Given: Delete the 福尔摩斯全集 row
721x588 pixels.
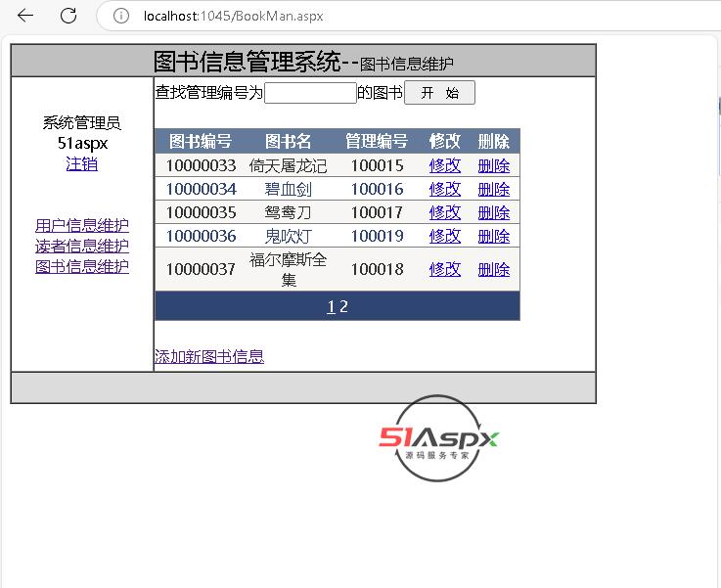Looking at the screenshot, I should click(x=493, y=269).
